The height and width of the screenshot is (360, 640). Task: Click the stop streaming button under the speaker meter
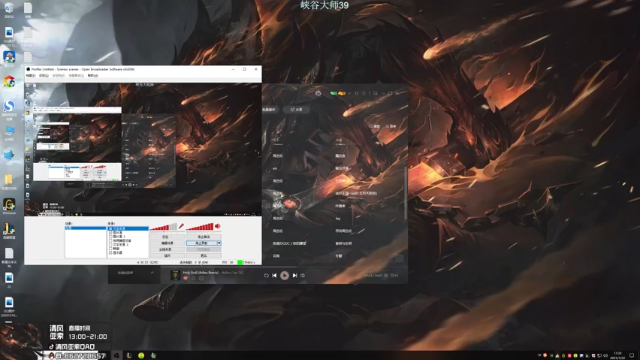click(204, 237)
